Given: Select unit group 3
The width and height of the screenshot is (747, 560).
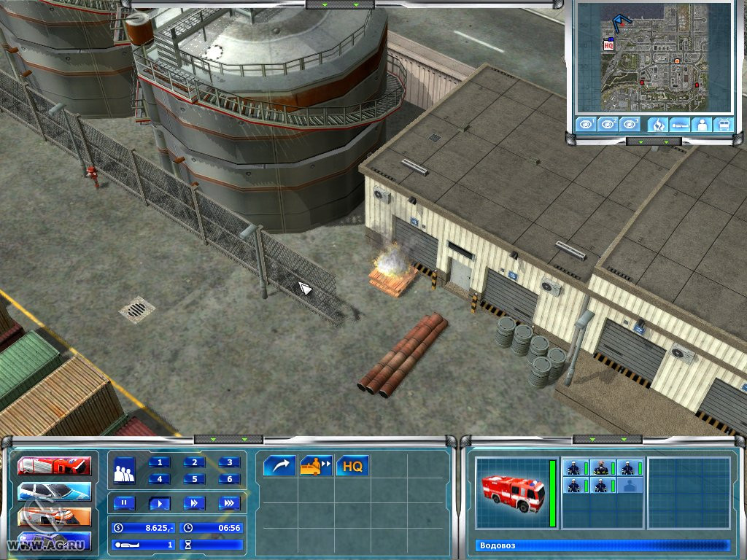Looking at the screenshot, I should 230,462.
